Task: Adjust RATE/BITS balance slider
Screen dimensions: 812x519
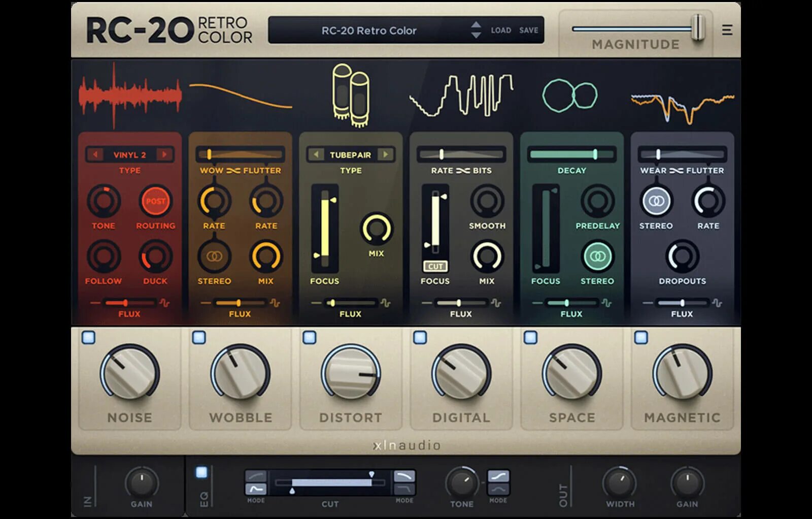Action: 461,154
